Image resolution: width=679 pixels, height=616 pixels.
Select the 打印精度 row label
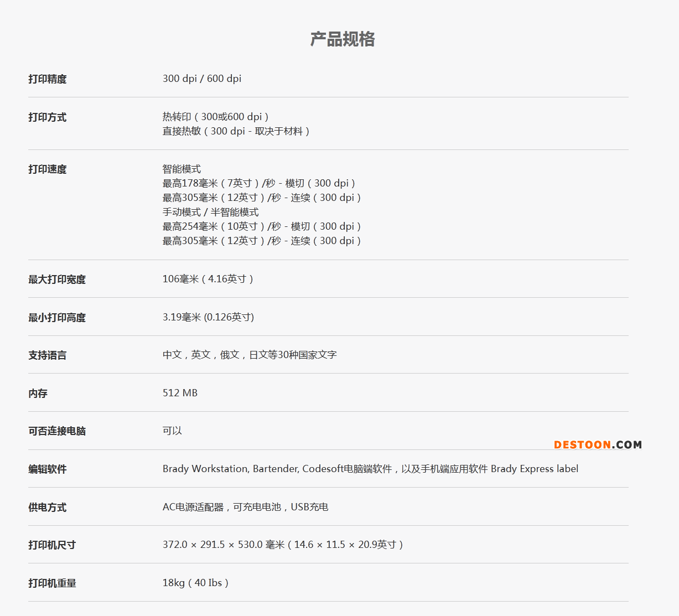(x=48, y=79)
